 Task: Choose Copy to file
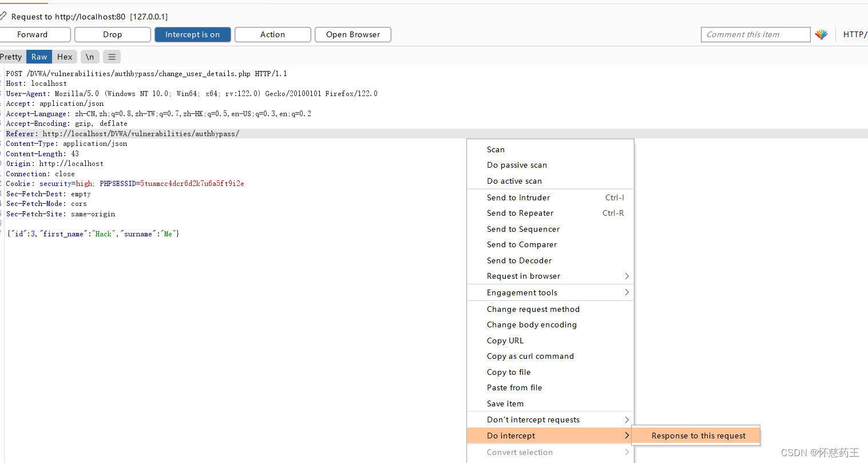click(x=550, y=372)
